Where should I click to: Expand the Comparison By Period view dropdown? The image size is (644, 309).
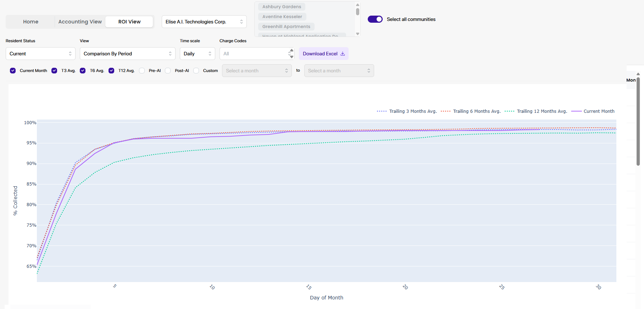tap(128, 54)
